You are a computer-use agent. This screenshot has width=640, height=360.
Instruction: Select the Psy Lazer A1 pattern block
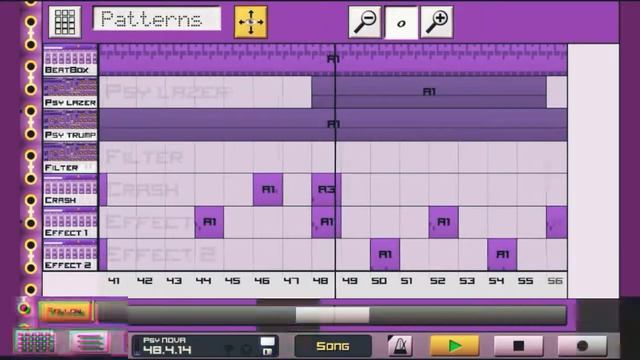429,92
